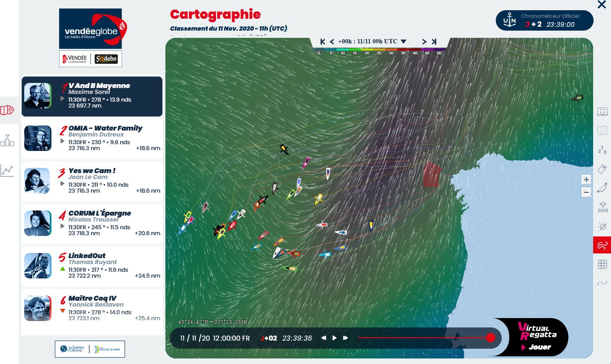Click the 23 697.7 nm distance value
The image size is (611, 364).
pyautogui.click(x=85, y=105)
